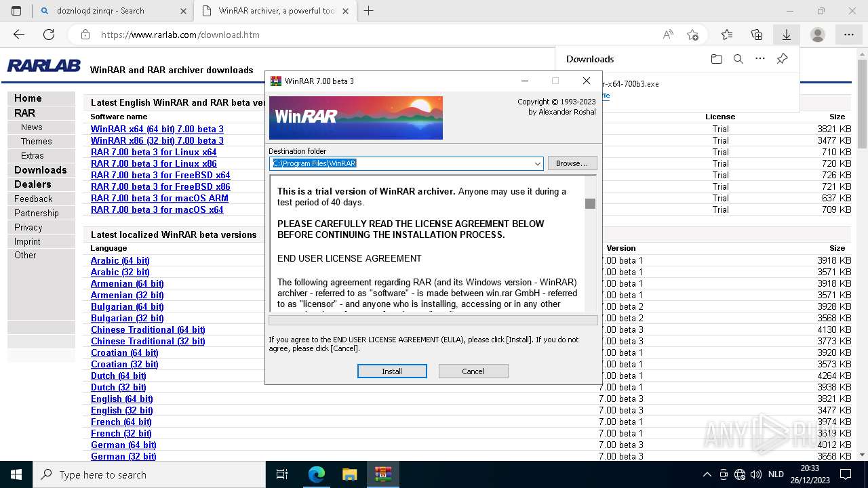Click the network globe tray icon
This screenshot has height=488, width=868.
click(740, 474)
